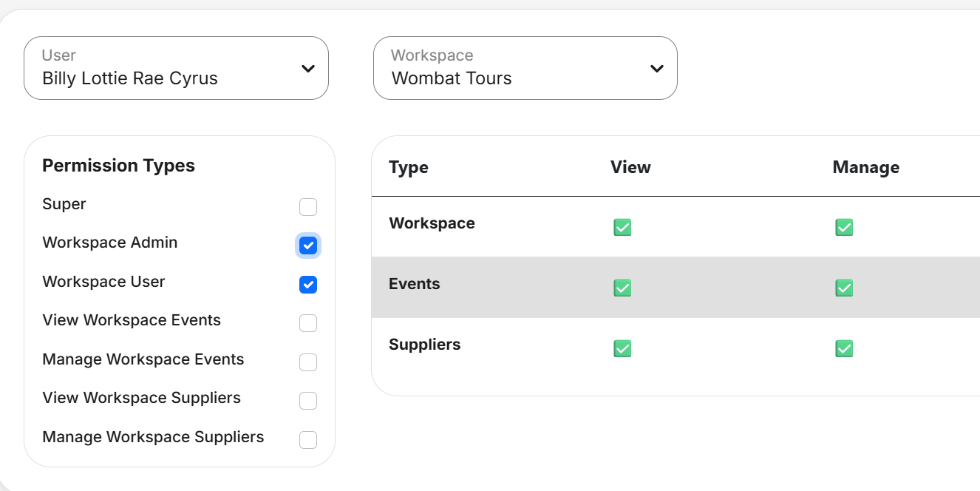
Task: Click the View column header
Action: 630,167
